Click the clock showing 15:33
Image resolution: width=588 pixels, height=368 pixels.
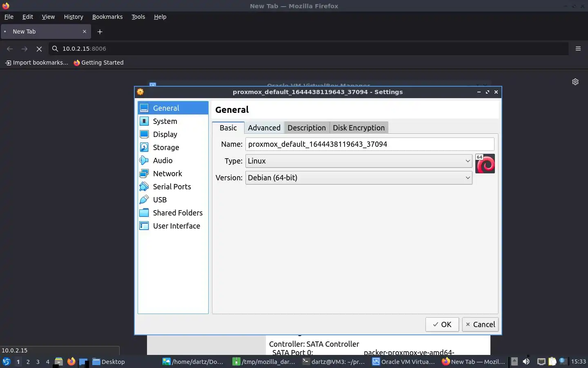[578, 361]
